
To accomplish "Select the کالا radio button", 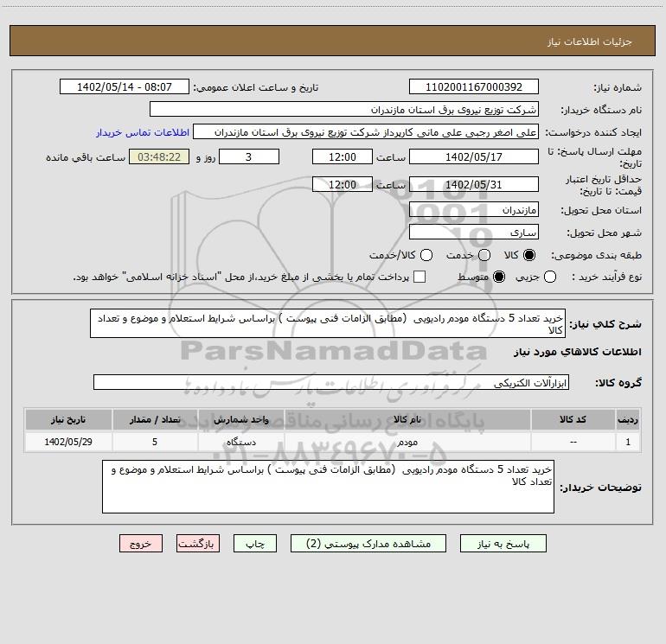I will coord(529,255).
